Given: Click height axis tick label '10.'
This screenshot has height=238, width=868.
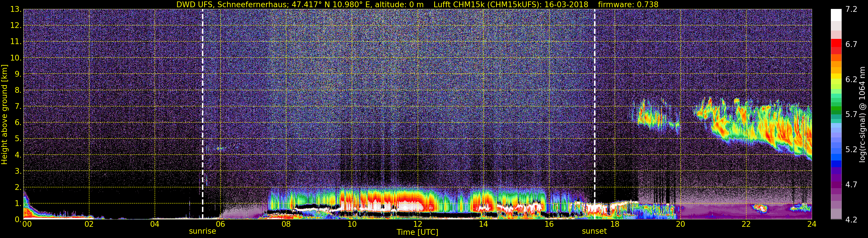Looking at the screenshot, I should point(16,58).
